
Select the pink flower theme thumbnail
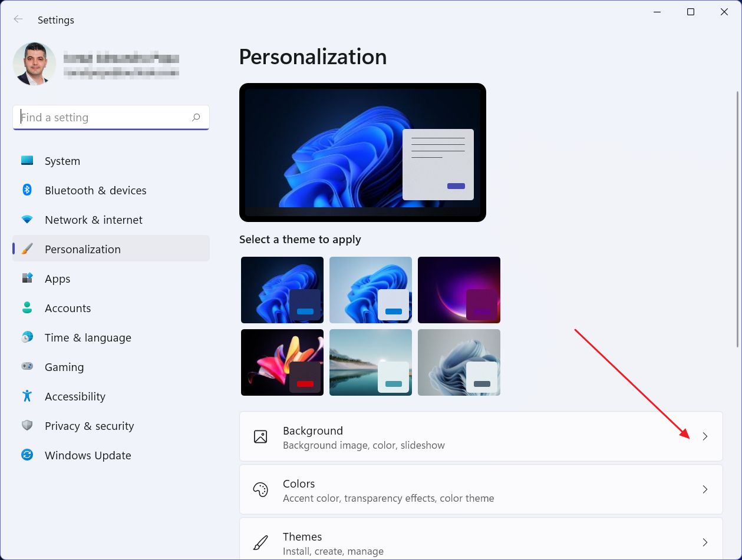click(x=282, y=362)
